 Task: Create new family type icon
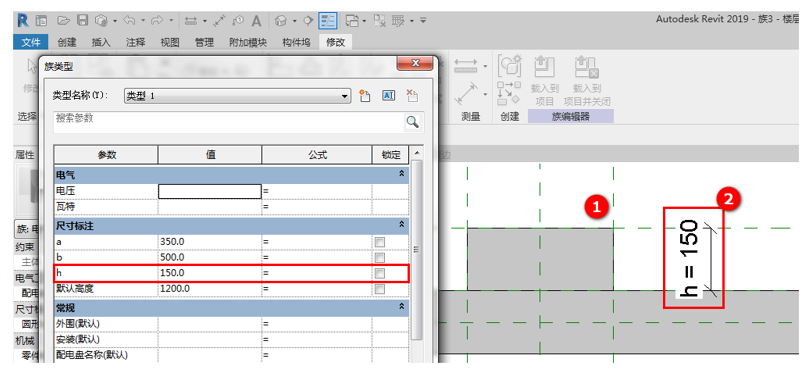click(365, 95)
